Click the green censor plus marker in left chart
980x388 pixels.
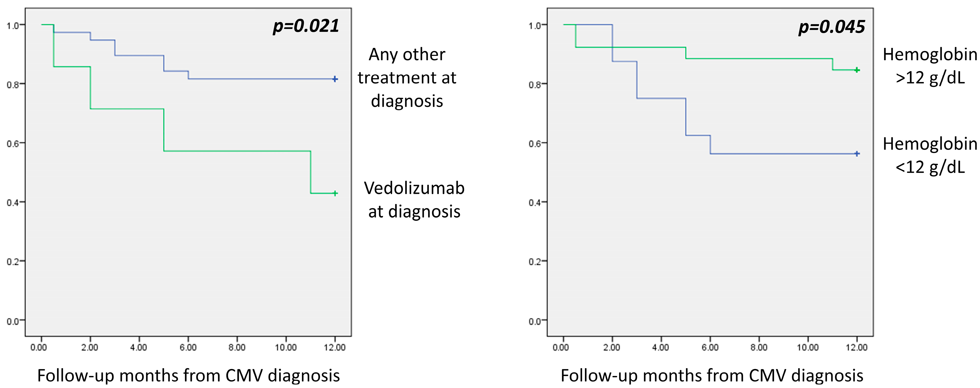point(335,193)
